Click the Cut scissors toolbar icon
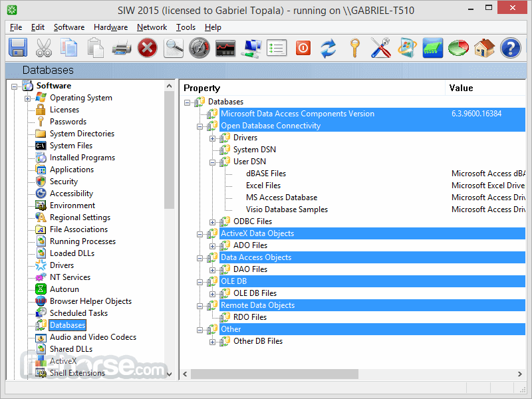532x399 pixels. (x=44, y=47)
